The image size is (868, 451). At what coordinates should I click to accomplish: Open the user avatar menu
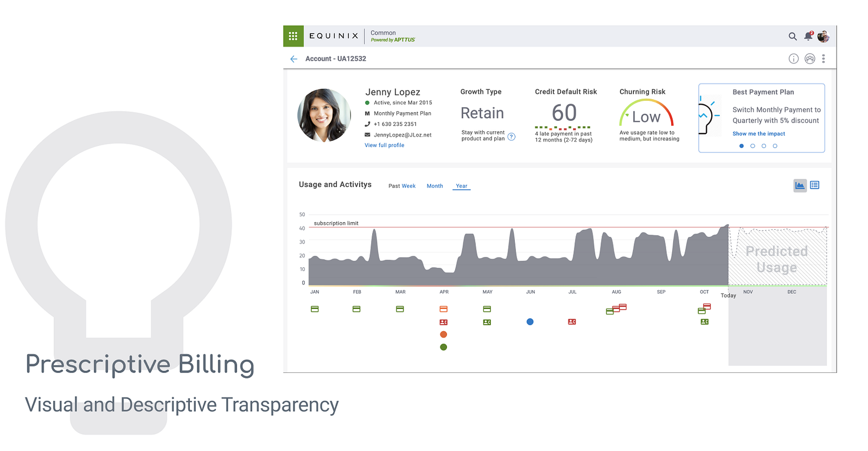point(824,36)
